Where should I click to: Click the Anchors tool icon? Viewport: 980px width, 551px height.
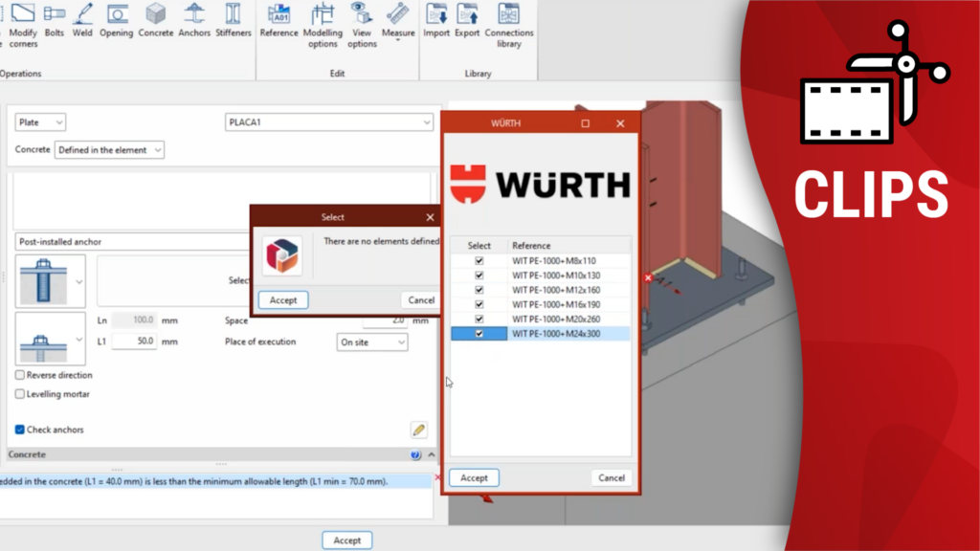coord(194,19)
